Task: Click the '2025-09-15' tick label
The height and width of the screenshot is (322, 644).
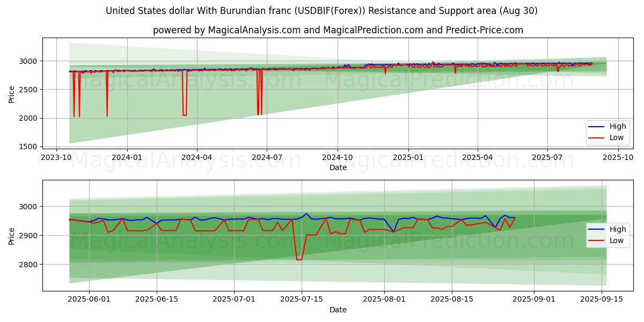Action: (602, 299)
